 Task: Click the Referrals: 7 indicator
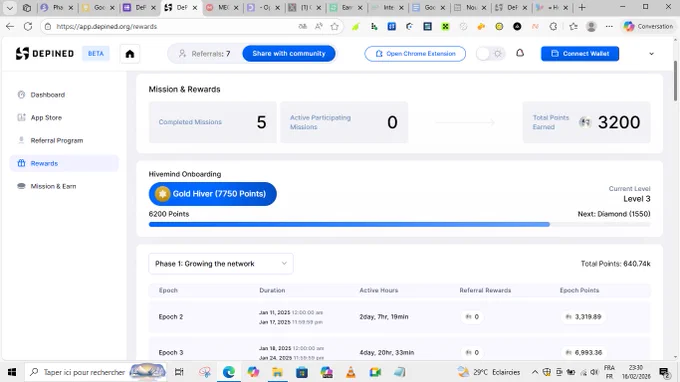click(205, 54)
